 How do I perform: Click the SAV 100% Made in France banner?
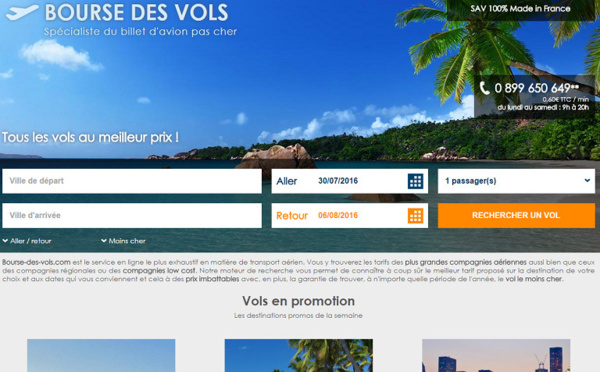coord(520,9)
